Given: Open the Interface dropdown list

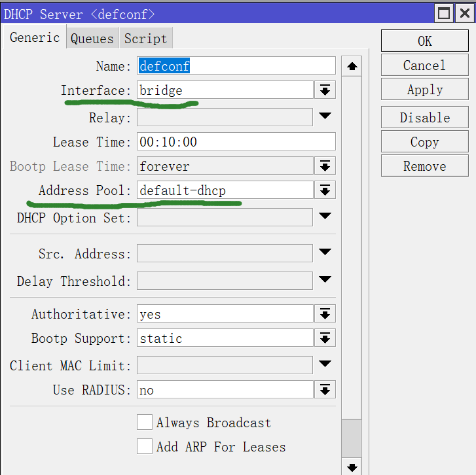Looking at the screenshot, I should pos(325,90).
